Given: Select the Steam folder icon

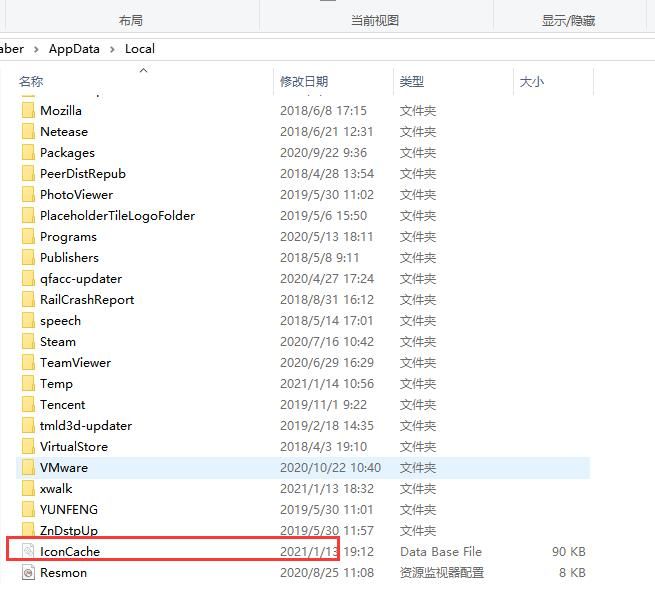Looking at the screenshot, I should [28, 342].
